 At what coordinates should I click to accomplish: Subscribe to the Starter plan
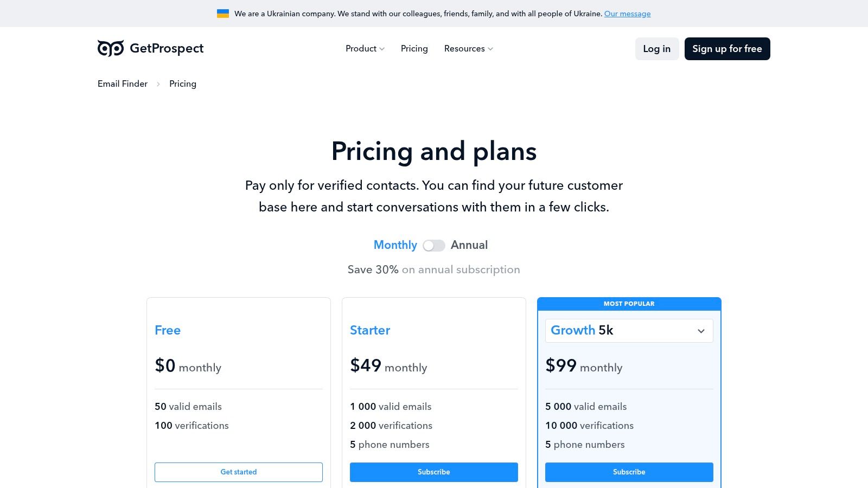[x=433, y=472]
